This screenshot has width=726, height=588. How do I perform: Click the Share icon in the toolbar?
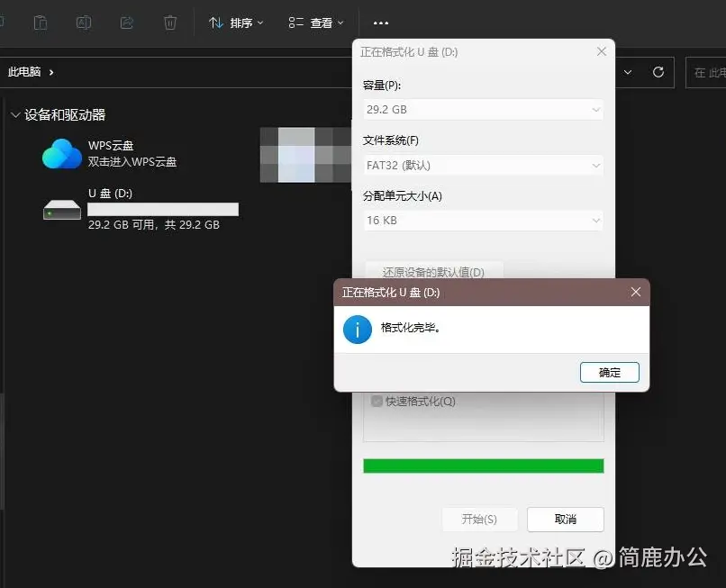(126, 23)
